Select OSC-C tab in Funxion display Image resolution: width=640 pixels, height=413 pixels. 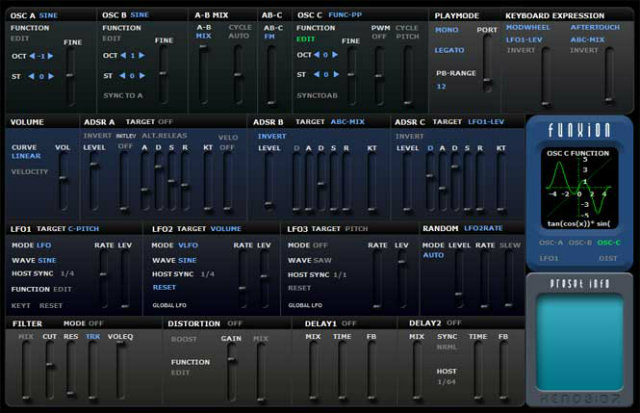[x=609, y=242]
